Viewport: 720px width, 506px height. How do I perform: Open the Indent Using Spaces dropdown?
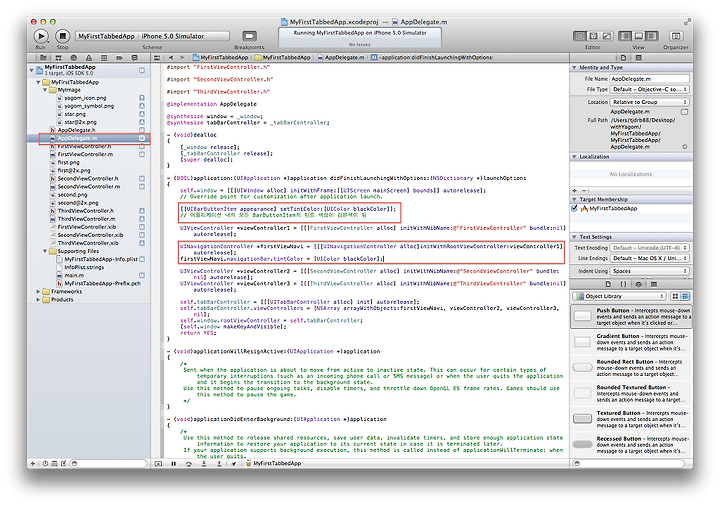(x=649, y=271)
